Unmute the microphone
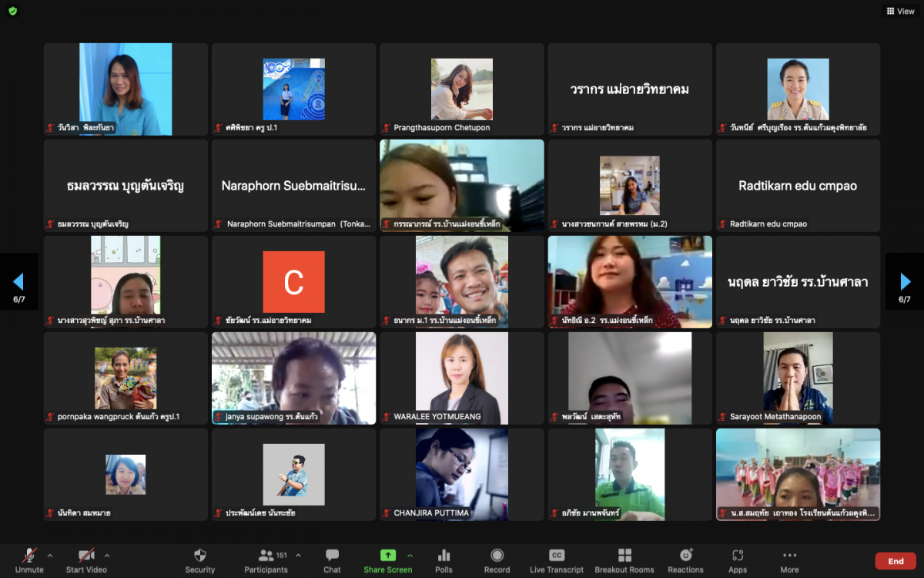The image size is (924, 578). pyautogui.click(x=29, y=560)
